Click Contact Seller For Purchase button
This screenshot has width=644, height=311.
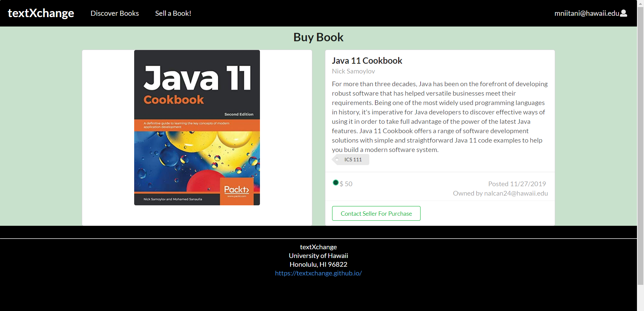[376, 213]
